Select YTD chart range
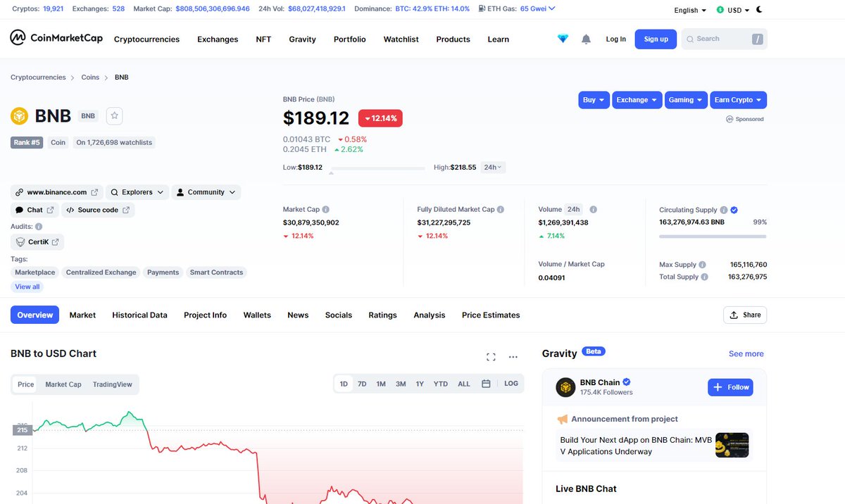Image resolution: width=845 pixels, height=504 pixels. coord(440,384)
